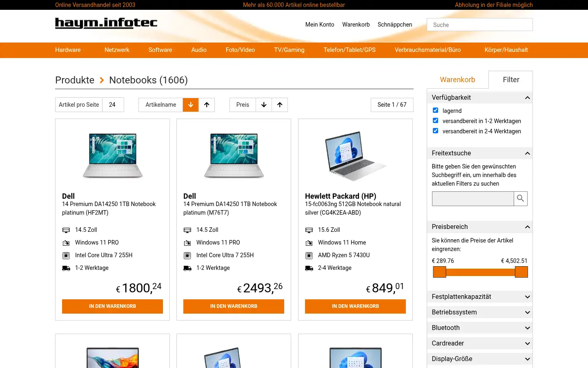Open the Dell platinum (M76T7) product title
This screenshot has height=368, width=588.
pos(230,208)
